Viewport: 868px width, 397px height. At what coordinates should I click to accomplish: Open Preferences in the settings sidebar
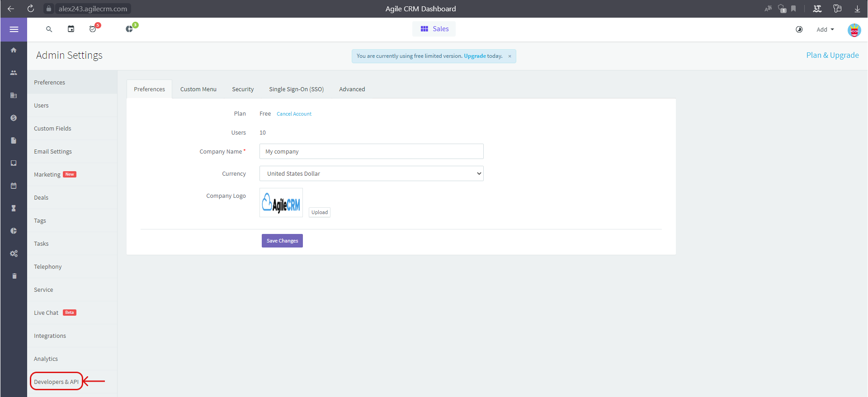pyautogui.click(x=72, y=82)
